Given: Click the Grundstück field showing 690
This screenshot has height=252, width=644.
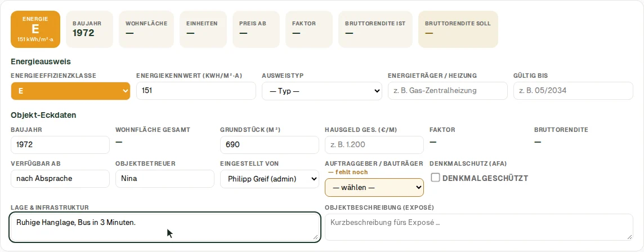Looking at the screenshot, I should click(270, 145).
